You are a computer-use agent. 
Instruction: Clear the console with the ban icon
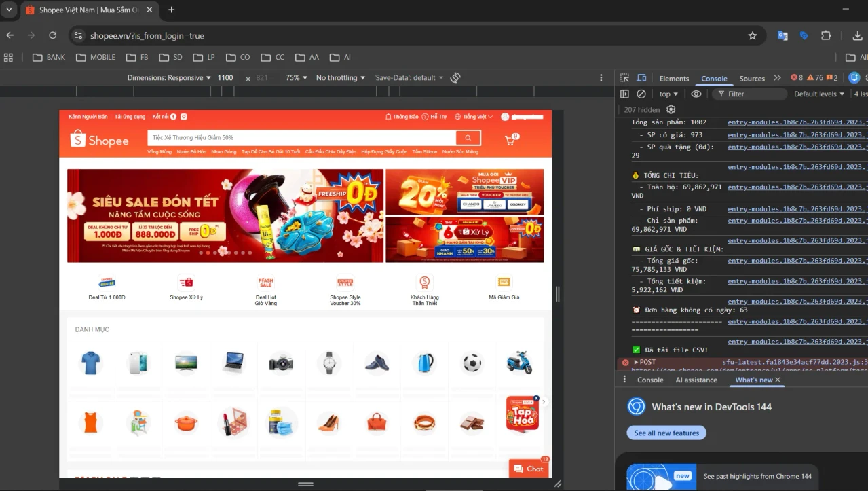[641, 94]
